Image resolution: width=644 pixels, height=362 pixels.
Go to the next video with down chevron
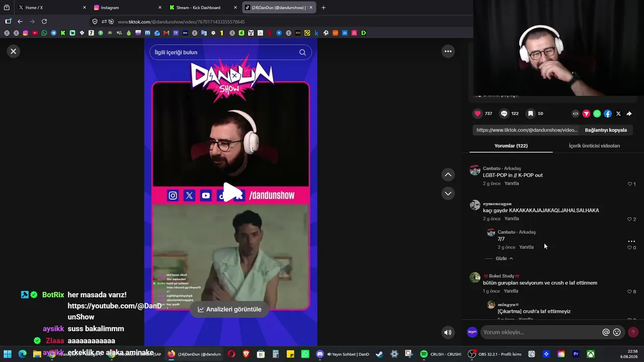pos(448,194)
